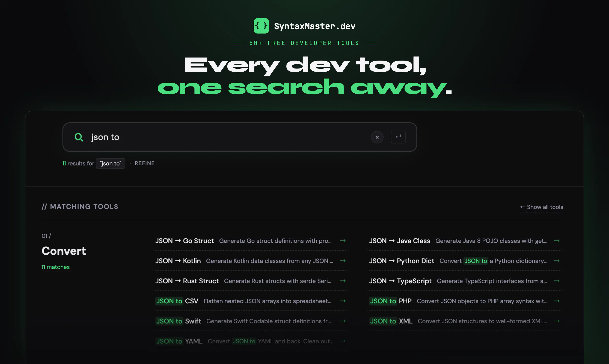Open the JSON → Java Class tool

[464, 241]
